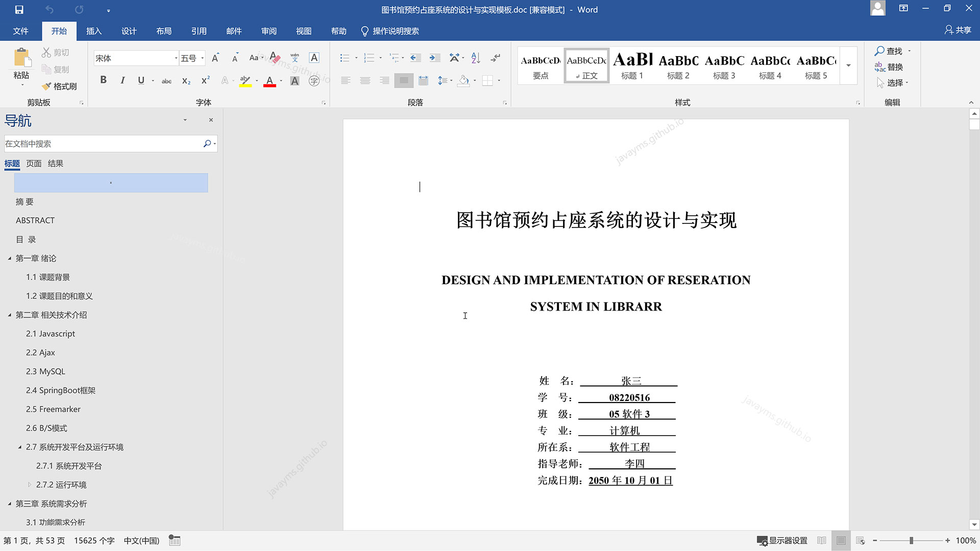Image resolution: width=980 pixels, height=551 pixels.
Task: Show paragraph marks icon
Action: (495, 58)
